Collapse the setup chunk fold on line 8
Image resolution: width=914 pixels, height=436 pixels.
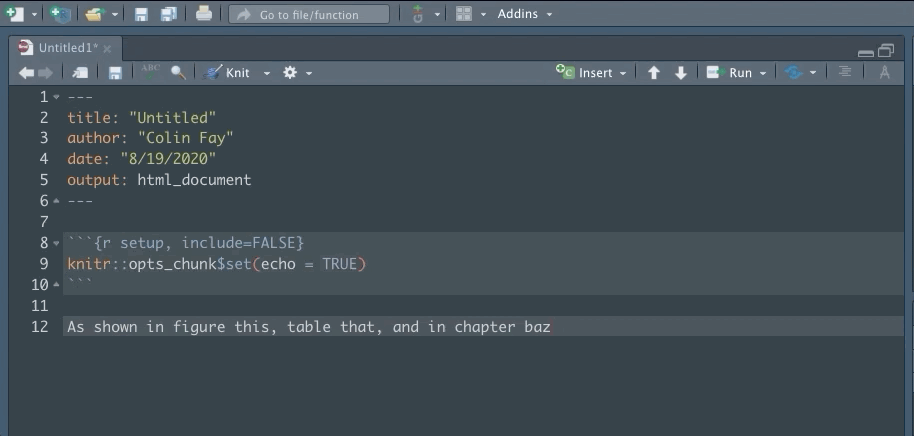[x=56, y=242]
